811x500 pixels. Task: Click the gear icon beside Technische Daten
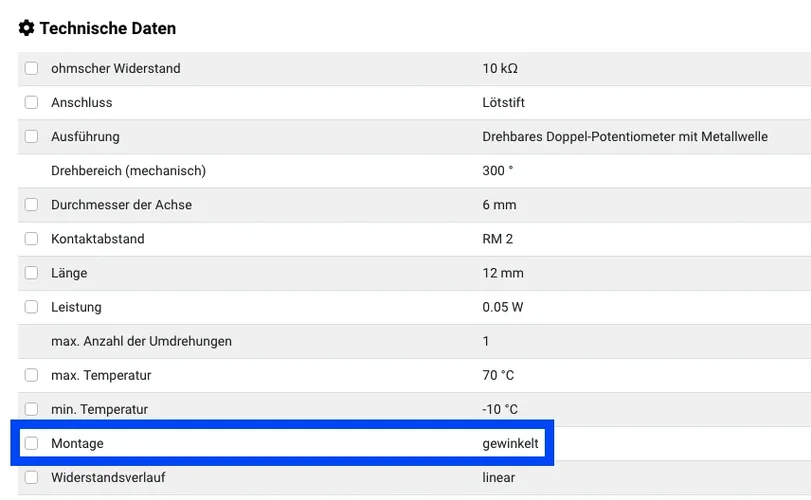point(27,28)
